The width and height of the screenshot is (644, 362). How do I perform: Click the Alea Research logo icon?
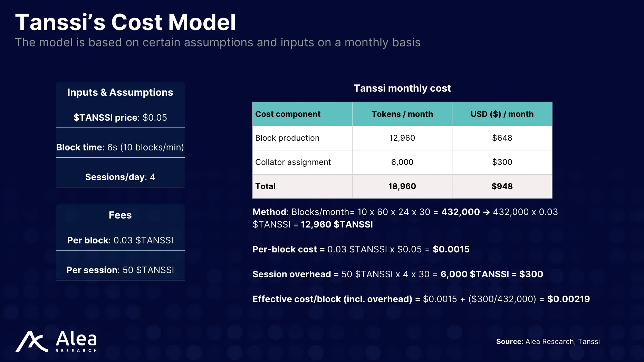pyautogui.click(x=31, y=342)
